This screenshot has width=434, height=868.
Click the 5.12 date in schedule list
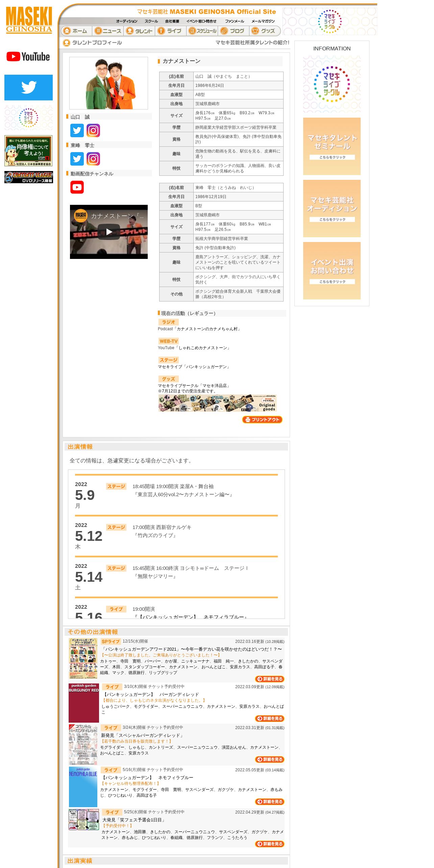point(89,536)
